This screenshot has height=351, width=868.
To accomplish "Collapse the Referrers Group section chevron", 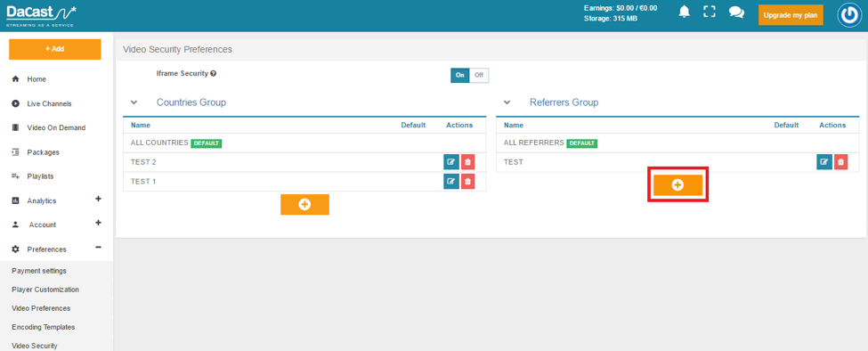I will [x=507, y=102].
